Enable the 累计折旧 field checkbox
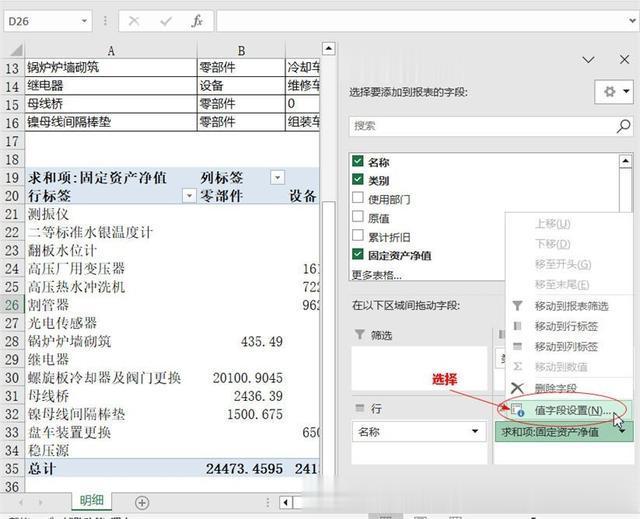The width and height of the screenshot is (640, 519). point(358,235)
